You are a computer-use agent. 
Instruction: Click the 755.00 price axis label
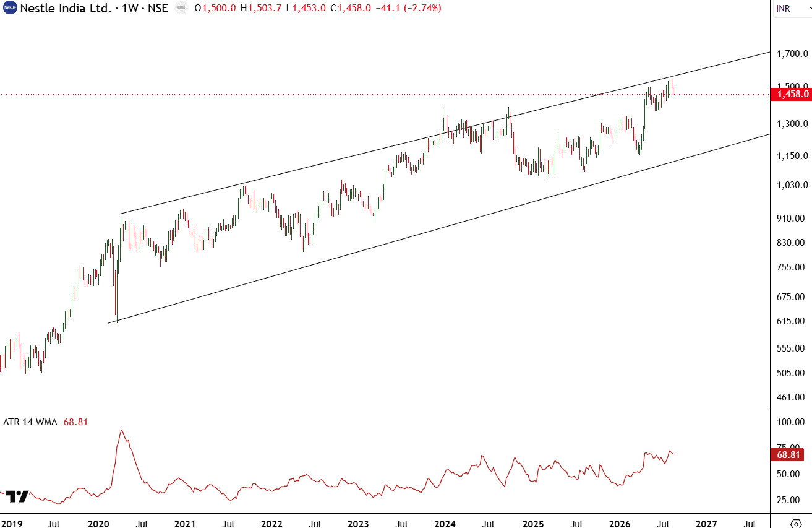tap(792, 267)
